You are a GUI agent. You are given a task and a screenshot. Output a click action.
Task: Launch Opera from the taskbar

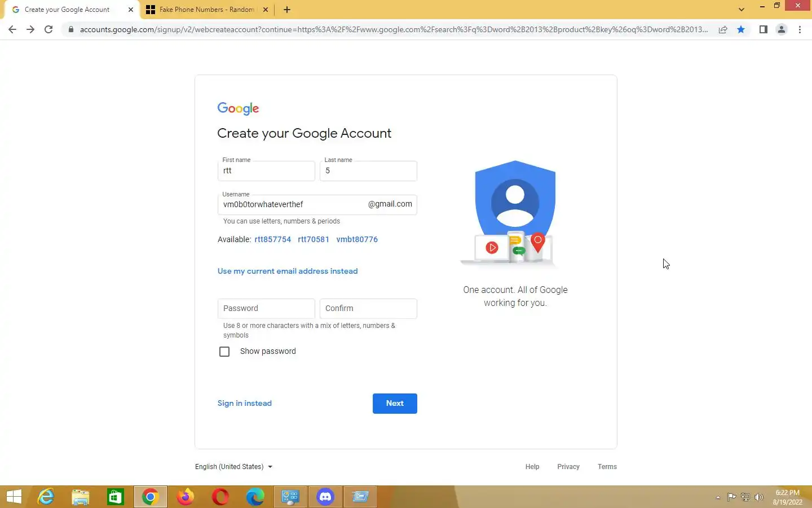pyautogui.click(x=220, y=497)
